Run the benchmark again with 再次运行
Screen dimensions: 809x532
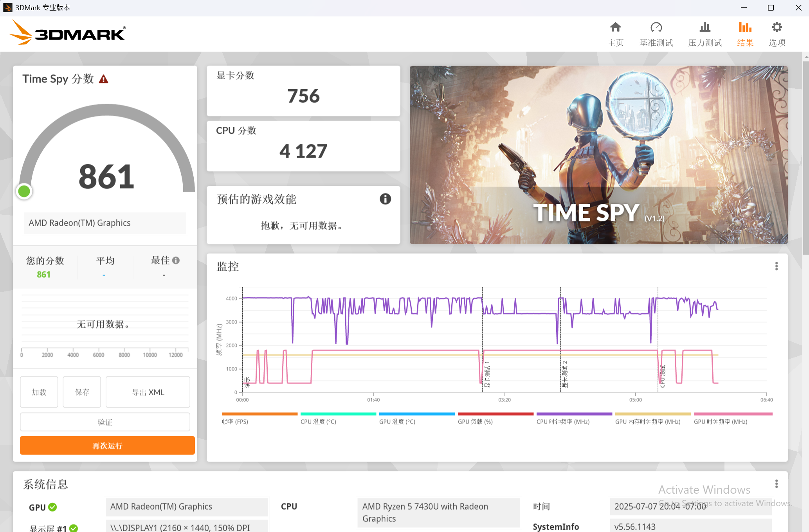click(x=107, y=446)
